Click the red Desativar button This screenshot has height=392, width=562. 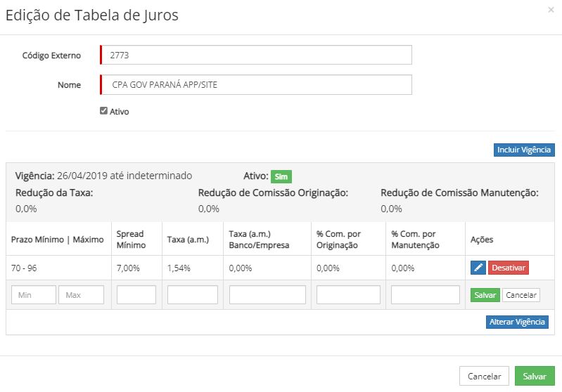tap(509, 268)
